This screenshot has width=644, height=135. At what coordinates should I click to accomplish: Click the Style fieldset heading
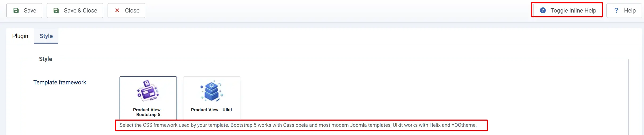pos(46,59)
